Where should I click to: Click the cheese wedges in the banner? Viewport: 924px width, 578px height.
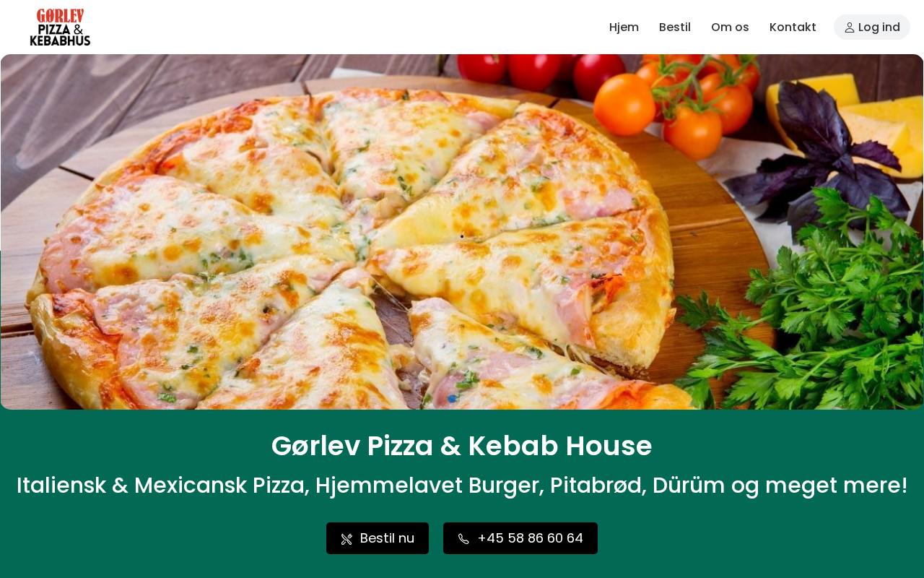click(x=866, y=116)
